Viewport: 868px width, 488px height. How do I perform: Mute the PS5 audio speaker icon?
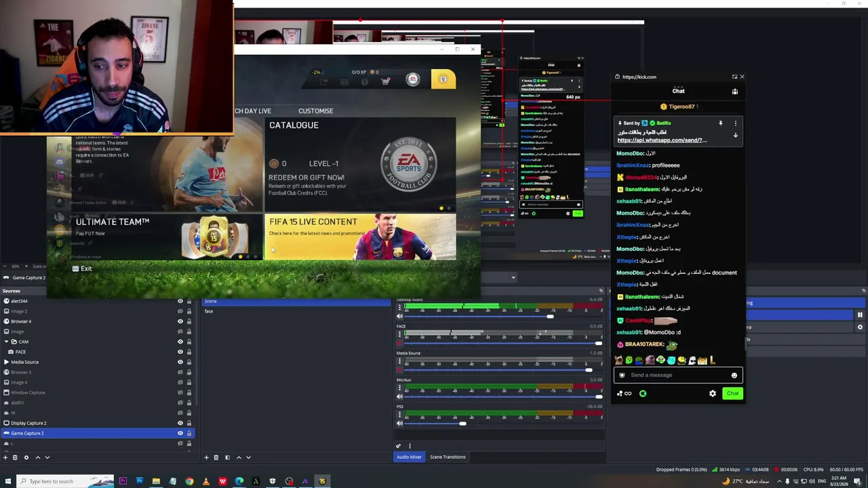(399, 424)
